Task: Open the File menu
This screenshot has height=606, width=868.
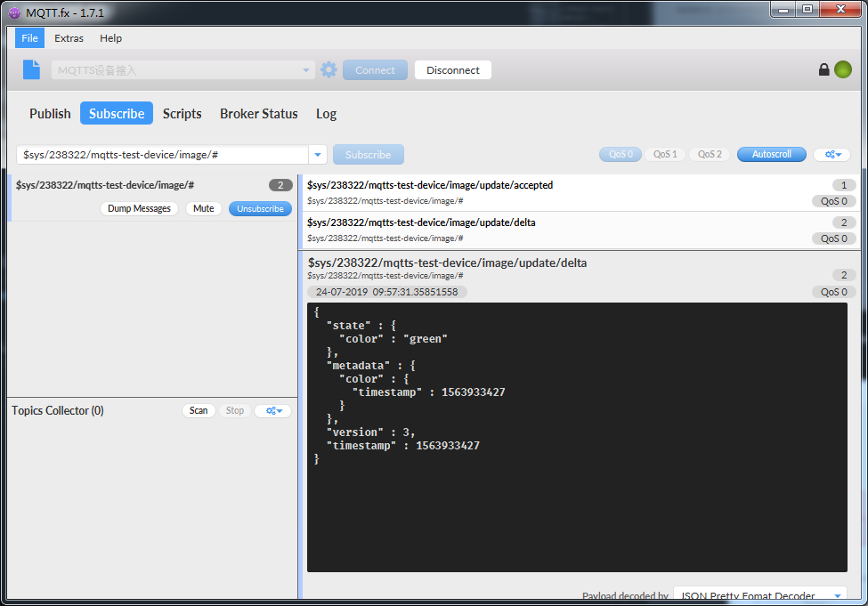Action: 29,38
